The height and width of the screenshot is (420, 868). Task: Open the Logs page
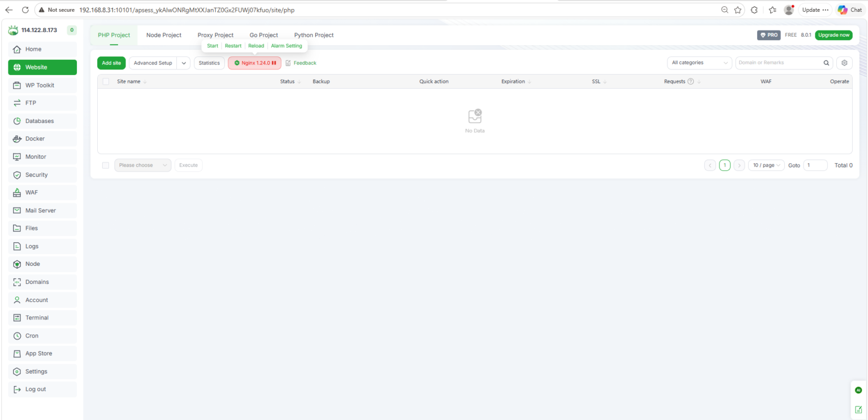42,246
